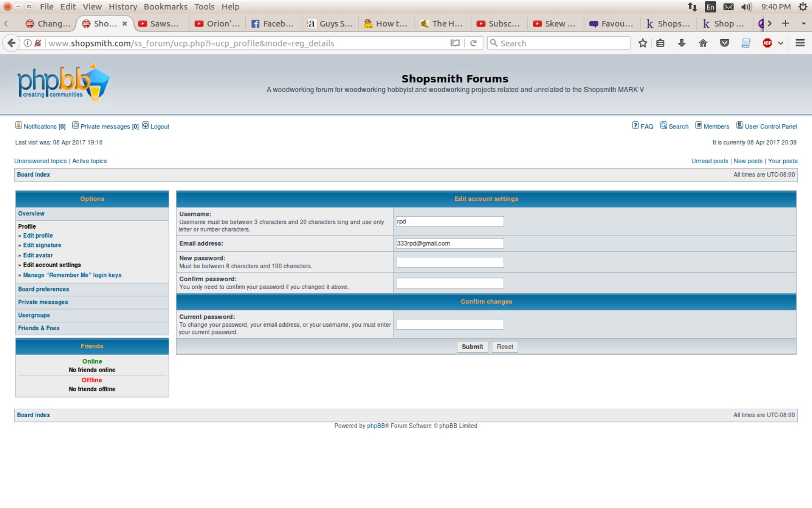The image size is (812, 508).
Task: Expand the Adblock Plus dropdown arrow
Action: [x=781, y=43]
